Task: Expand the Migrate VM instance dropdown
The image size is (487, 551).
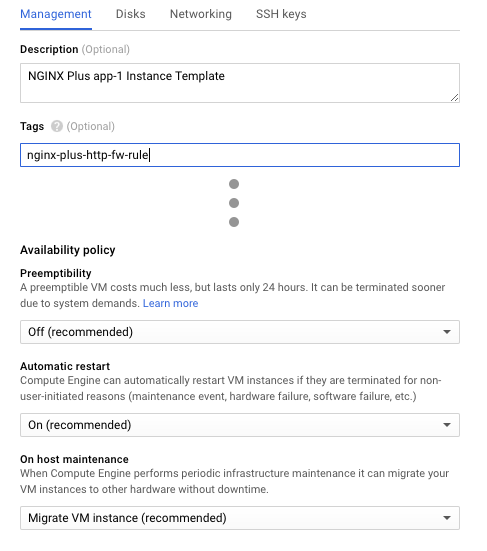Action: 240,518
